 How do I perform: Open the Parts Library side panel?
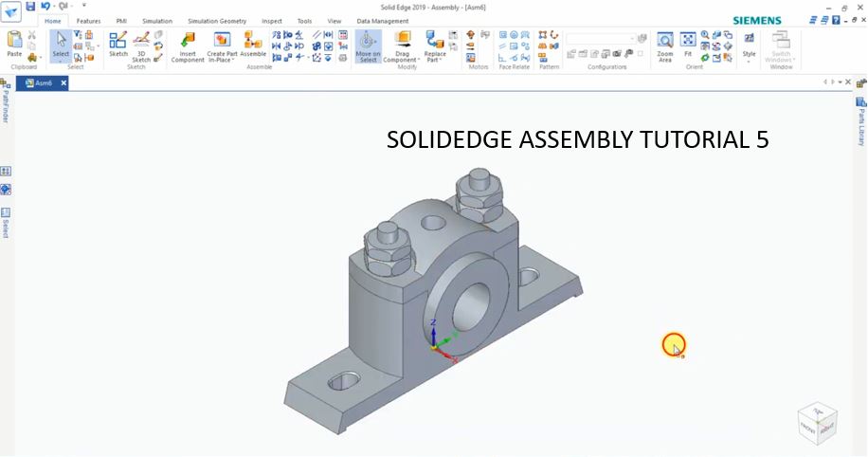pyautogui.click(x=861, y=122)
